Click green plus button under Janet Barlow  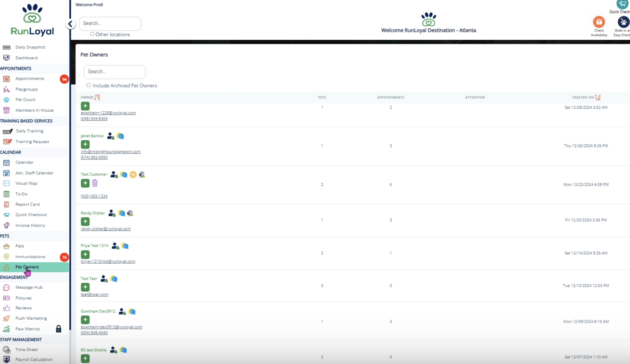85,144
